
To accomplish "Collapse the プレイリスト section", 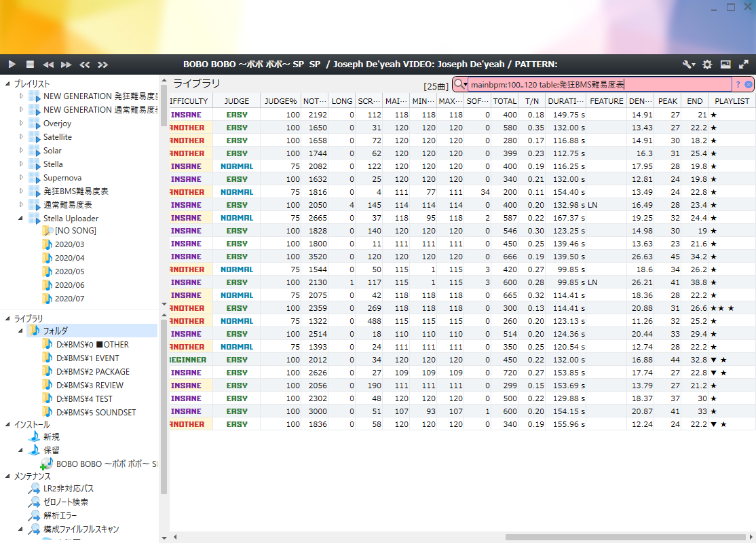I will [x=7, y=83].
